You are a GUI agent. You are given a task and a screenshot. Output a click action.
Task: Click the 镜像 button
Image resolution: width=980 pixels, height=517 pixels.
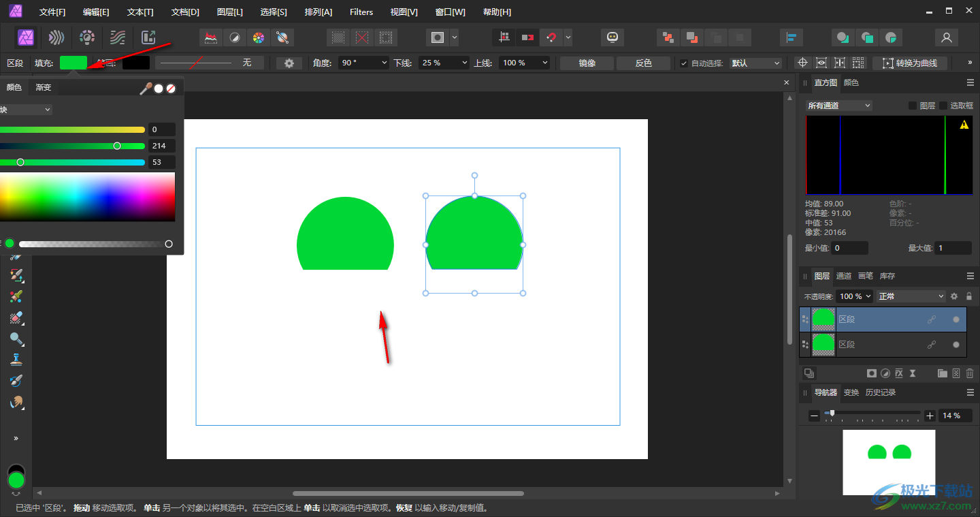click(587, 63)
